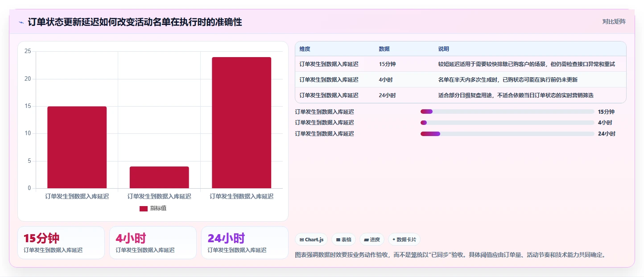
Task: Click the lightning icon beside the title
Action: (21, 22)
